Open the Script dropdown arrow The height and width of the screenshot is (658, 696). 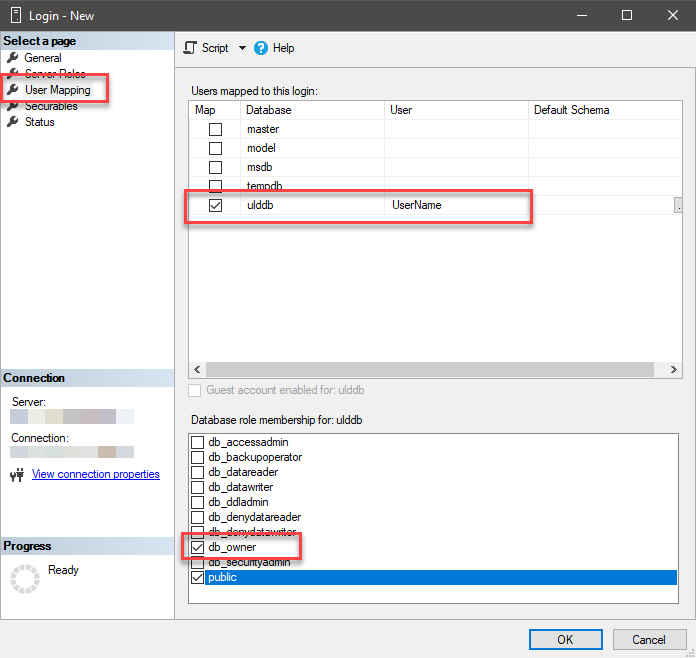242,48
